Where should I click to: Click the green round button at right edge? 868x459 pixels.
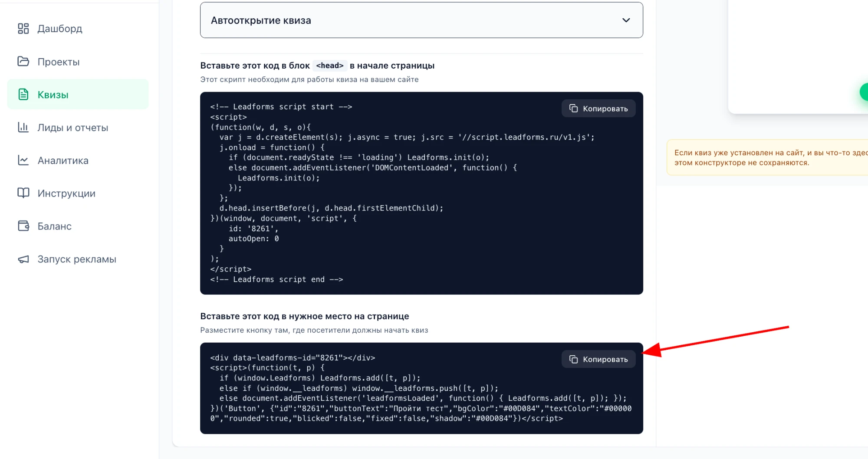[864, 92]
